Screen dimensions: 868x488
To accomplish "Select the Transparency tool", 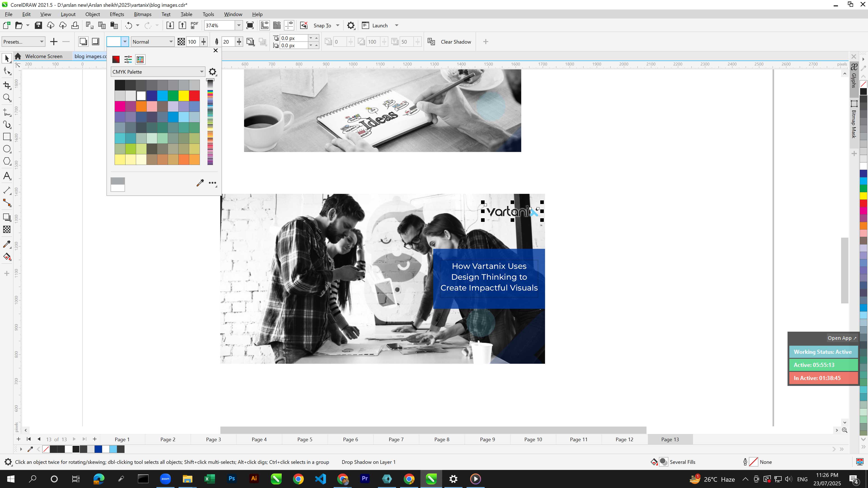I will tap(7, 230).
